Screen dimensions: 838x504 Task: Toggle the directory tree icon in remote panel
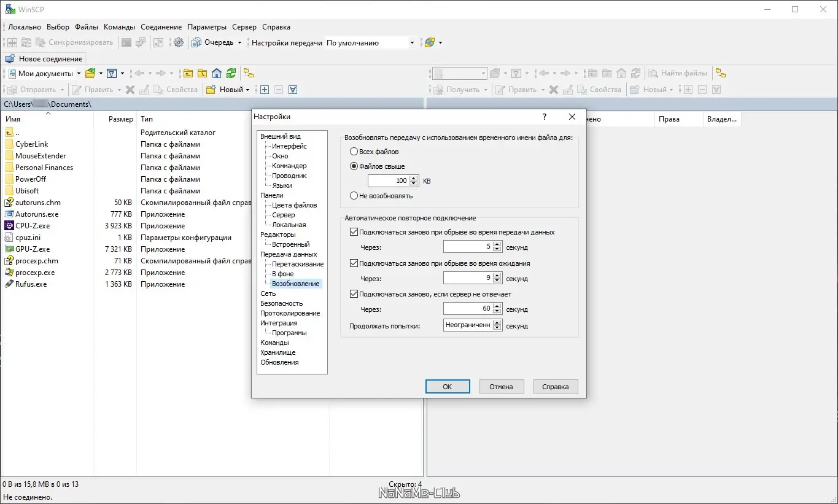click(721, 73)
